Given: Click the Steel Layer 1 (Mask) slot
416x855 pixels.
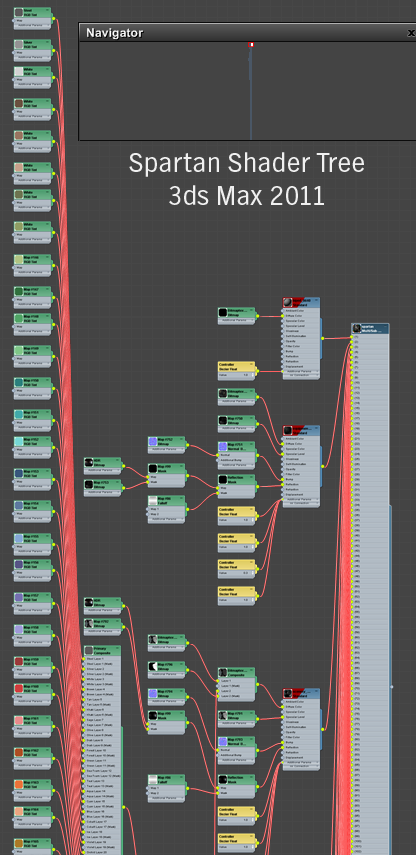Looking at the screenshot, I should point(102,664).
